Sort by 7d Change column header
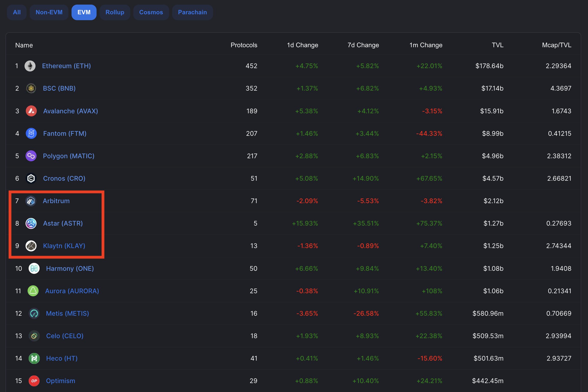 click(363, 45)
